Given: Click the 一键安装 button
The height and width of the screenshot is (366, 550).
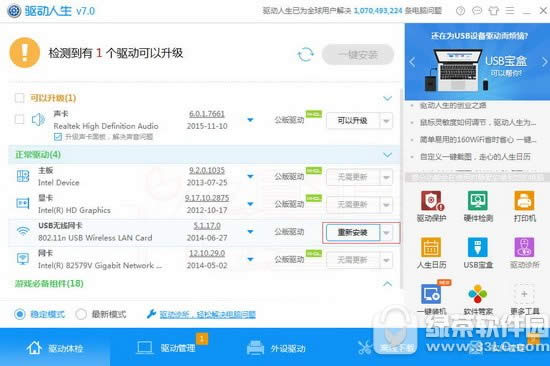Looking at the screenshot, I should 358,54.
